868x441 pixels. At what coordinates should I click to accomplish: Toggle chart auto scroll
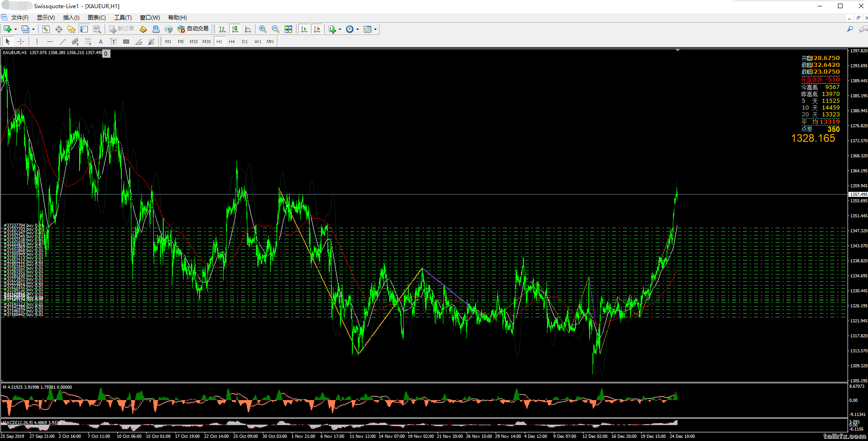[304, 29]
